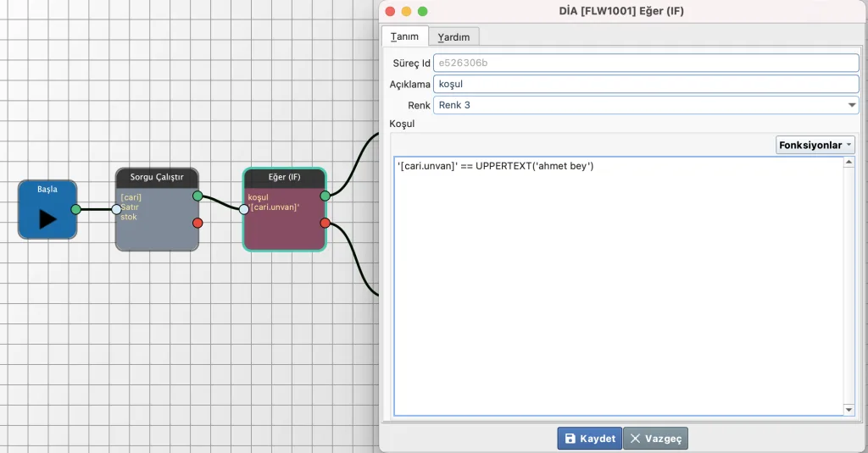
Task: Expand the Fonksiyonlar functions menu
Action: (x=815, y=145)
